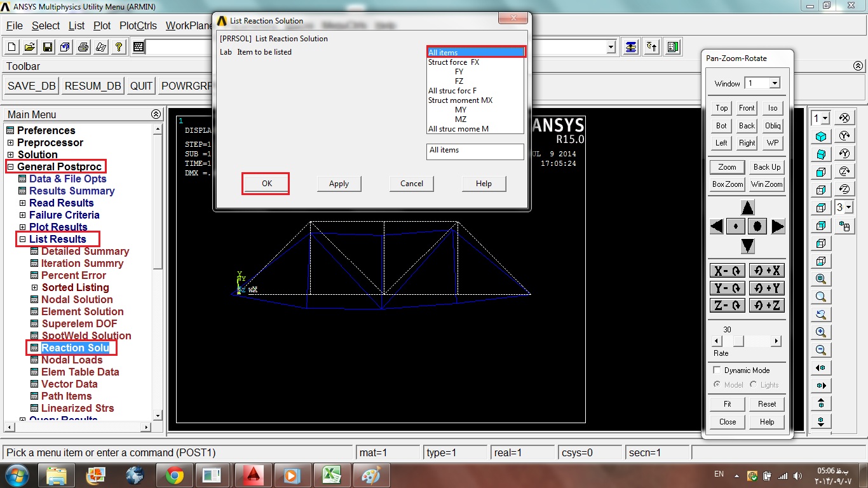Click the Contact Manager icon in top toolbar

[x=673, y=47]
